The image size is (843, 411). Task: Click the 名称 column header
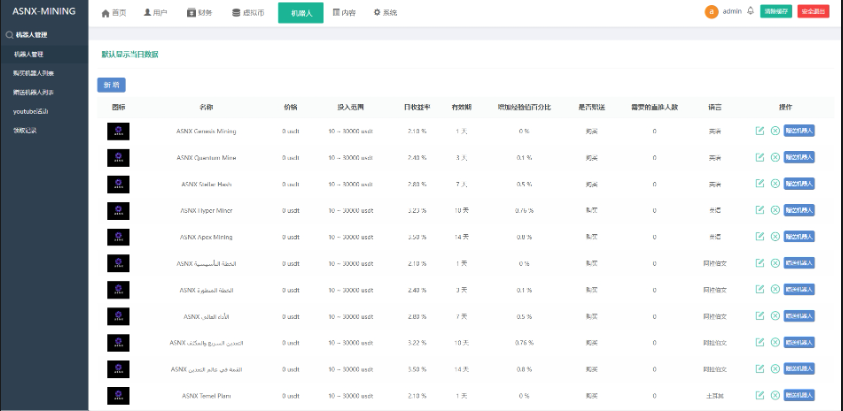pos(206,107)
